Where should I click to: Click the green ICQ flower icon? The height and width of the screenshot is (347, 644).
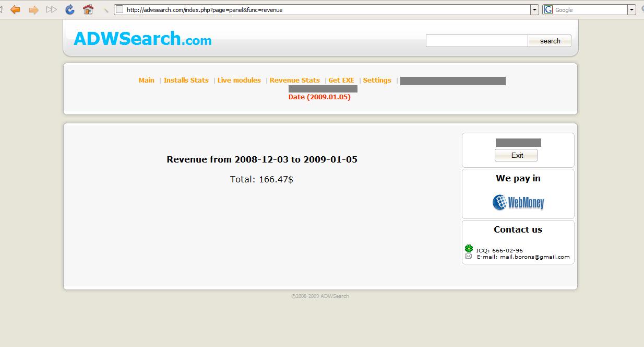coord(469,249)
